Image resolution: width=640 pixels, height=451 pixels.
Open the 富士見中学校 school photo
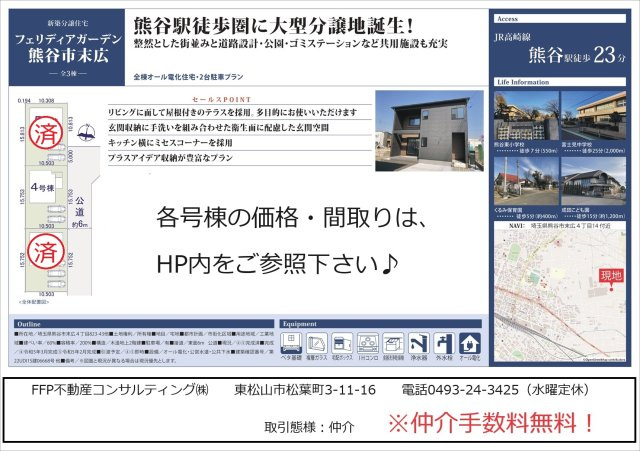(x=593, y=116)
